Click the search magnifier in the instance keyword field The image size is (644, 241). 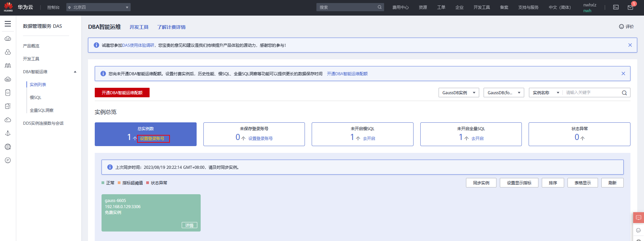tap(624, 93)
